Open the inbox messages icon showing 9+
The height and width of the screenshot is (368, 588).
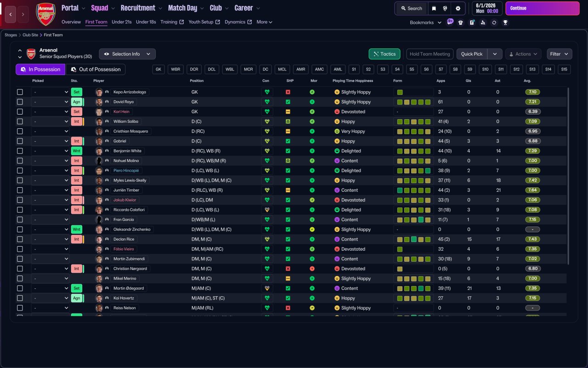(450, 22)
